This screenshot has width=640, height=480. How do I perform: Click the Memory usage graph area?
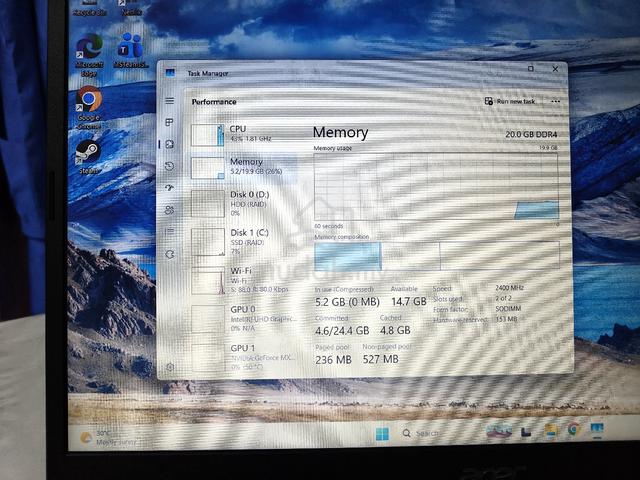click(436, 187)
